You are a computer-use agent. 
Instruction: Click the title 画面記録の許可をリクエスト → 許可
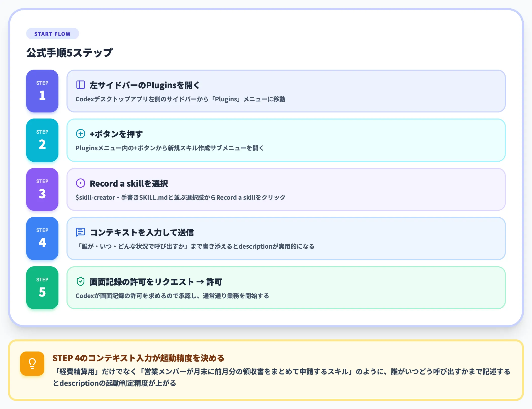point(156,282)
